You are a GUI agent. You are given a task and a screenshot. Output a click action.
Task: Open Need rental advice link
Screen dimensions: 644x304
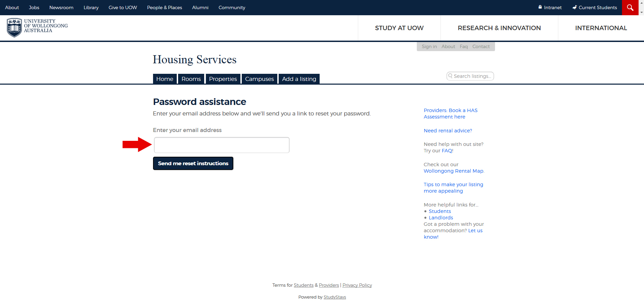[448, 131]
